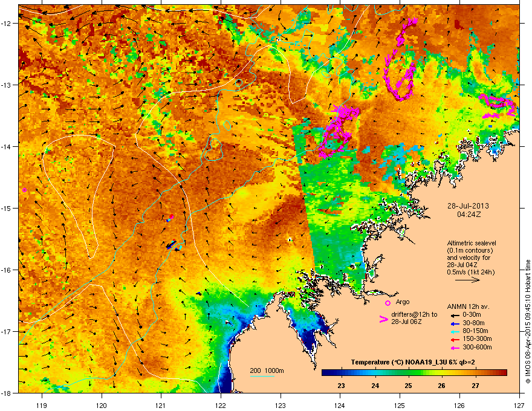Click the '(0.1m contours)' text line

coord(470,251)
